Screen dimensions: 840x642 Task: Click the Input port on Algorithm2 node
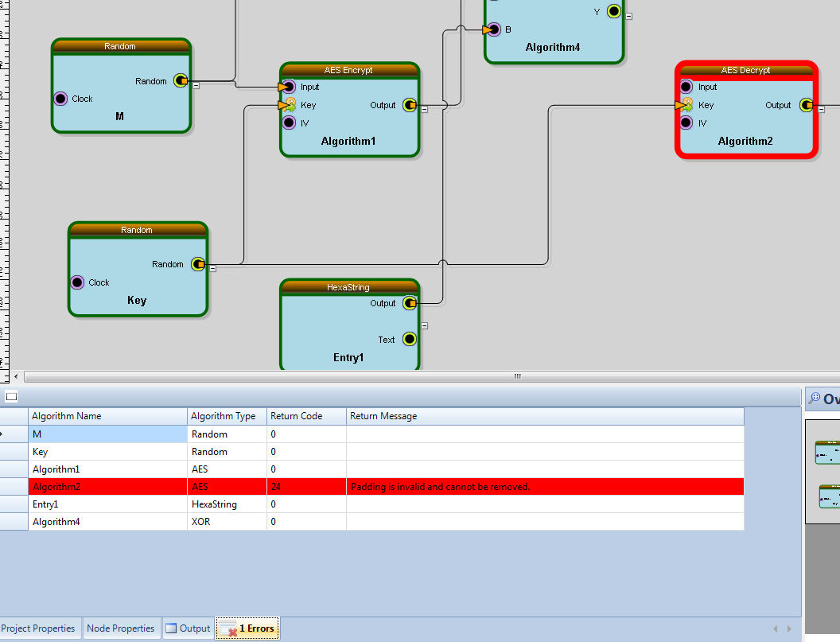[x=686, y=87]
